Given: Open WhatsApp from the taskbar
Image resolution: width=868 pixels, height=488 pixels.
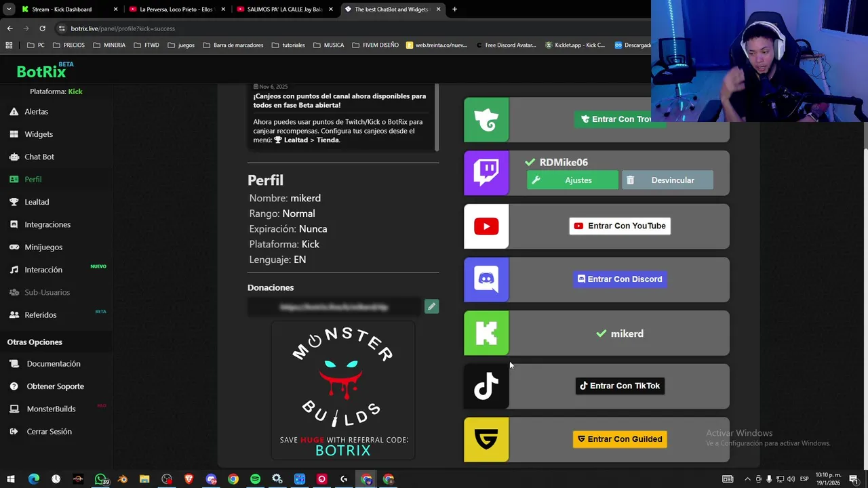Looking at the screenshot, I should [100, 479].
